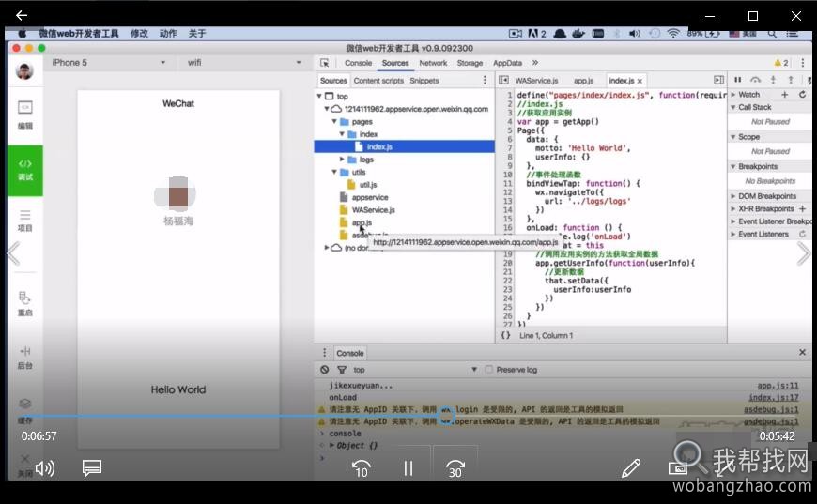The height and width of the screenshot is (504, 817).
Task: Open the index.js:17 source link
Action: tap(773, 397)
